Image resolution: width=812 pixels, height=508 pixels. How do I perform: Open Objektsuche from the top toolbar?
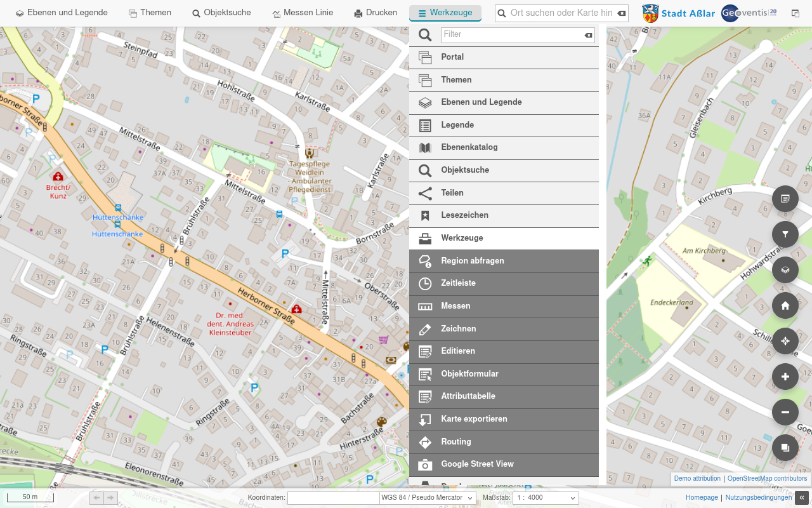click(221, 13)
